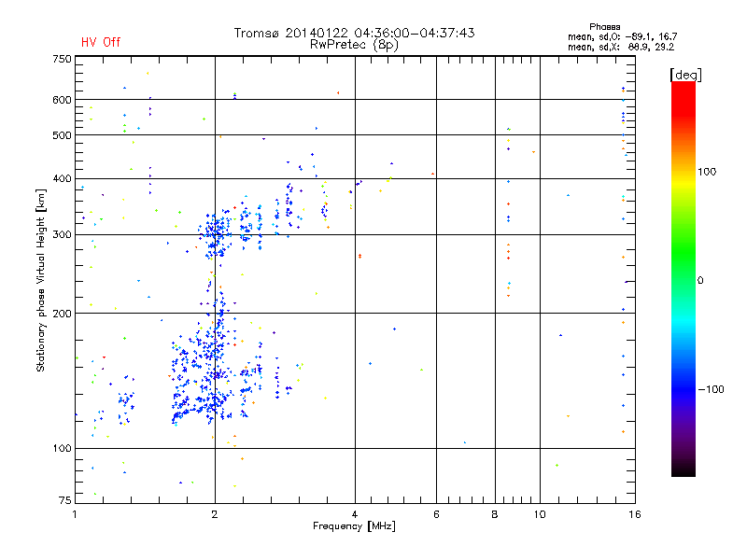Viewport: 747px width, 560px height.
Task: Click the 'Frequency [MHz]' axis title
Action: point(354,526)
